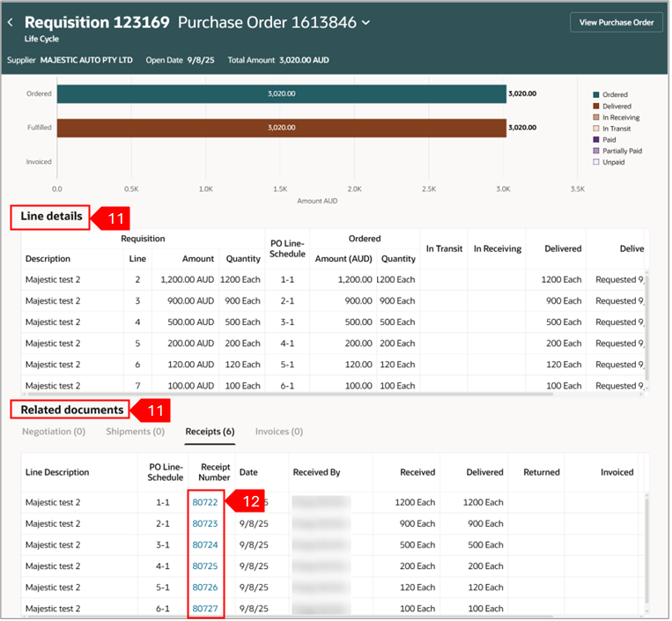Click the Line details horizontal scrollbar
672x621 pixels.
click(x=291, y=394)
